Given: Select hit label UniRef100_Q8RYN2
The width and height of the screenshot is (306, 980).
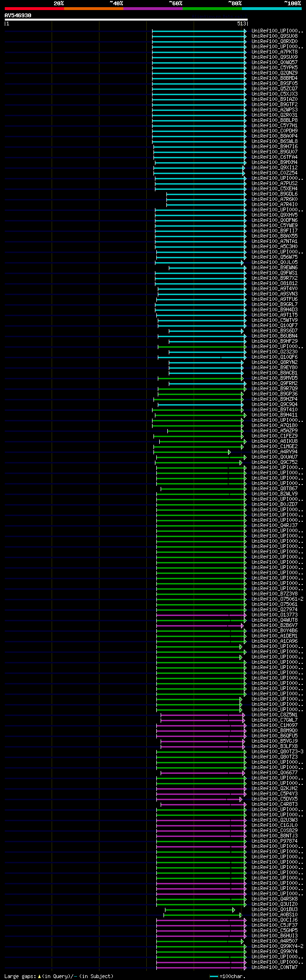Looking at the screenshot, I should tap(274, 363).
